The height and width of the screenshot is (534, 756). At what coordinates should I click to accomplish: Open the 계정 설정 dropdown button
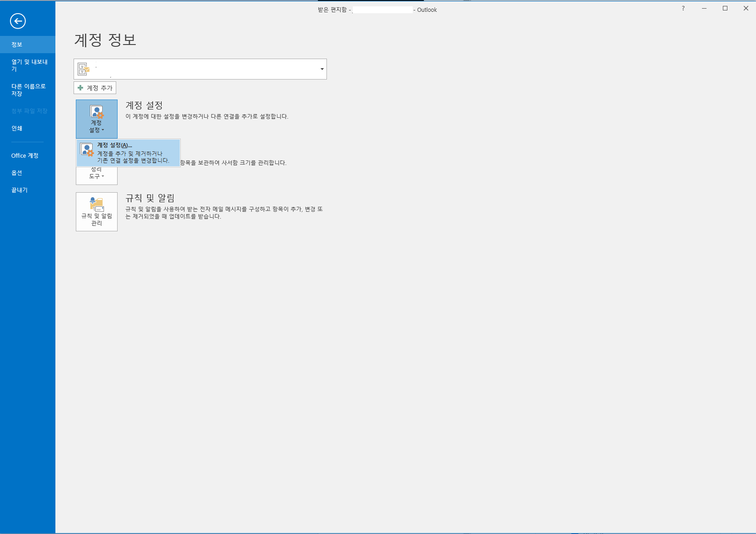[97, 119]
